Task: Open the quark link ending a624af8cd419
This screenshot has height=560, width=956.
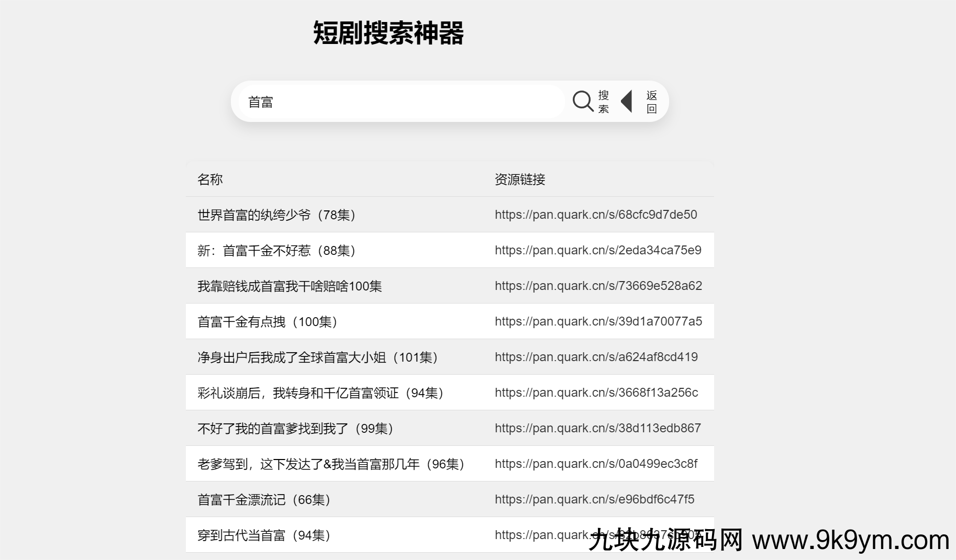Action: 596,357
